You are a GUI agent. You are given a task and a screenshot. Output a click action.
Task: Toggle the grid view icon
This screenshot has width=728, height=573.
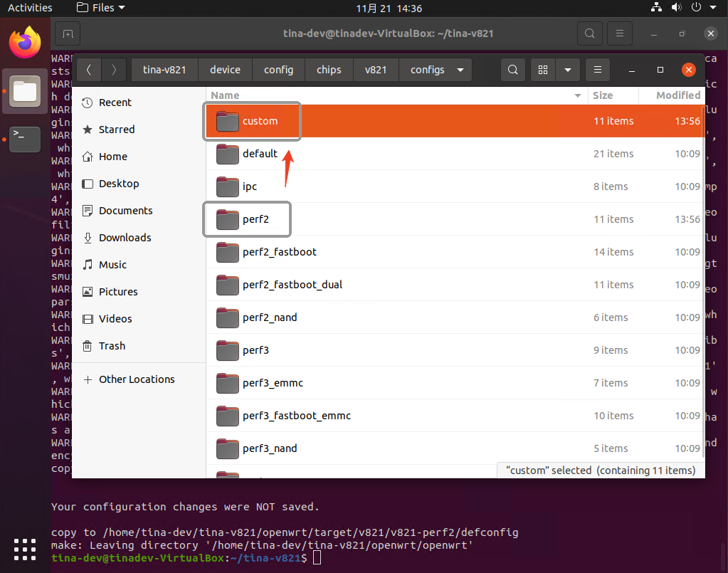click(543, 70)
